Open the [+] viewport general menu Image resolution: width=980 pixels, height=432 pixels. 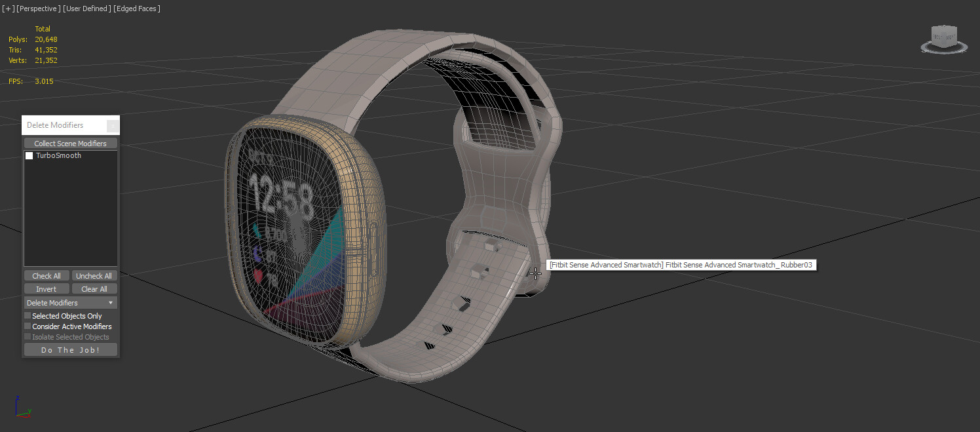point(7,8)
